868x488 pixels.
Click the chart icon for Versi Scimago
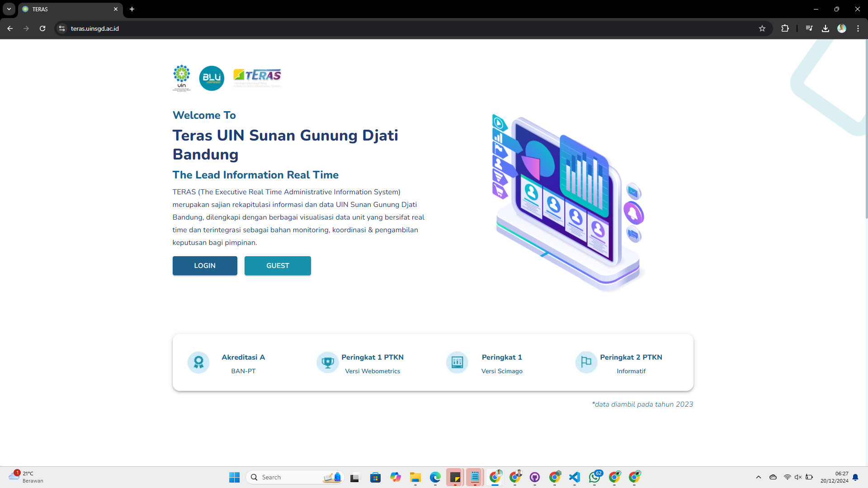pos(457,362)
